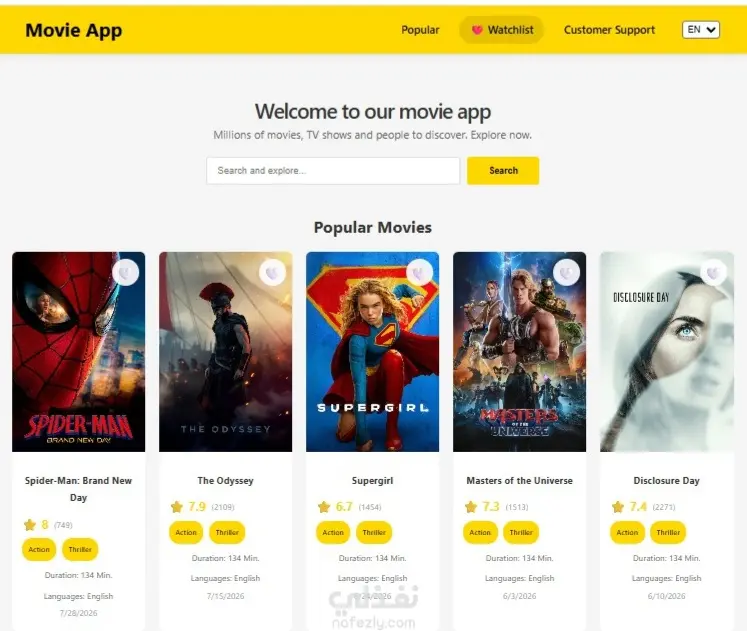Image resolution: width=747 pixels, height=631 pixels.
Task: Click the Supergirl title text
Action: [x=373, y=481]
